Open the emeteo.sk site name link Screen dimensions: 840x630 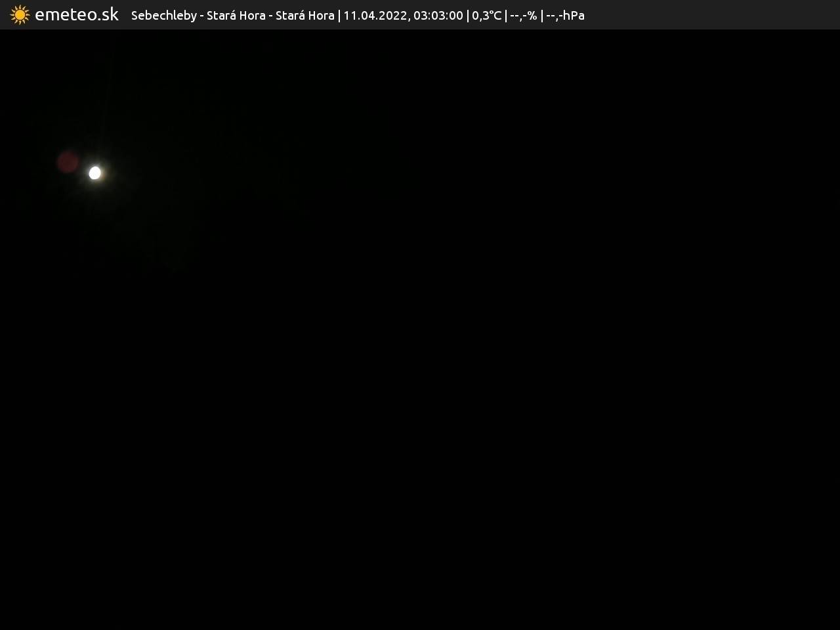pos(77,14)
